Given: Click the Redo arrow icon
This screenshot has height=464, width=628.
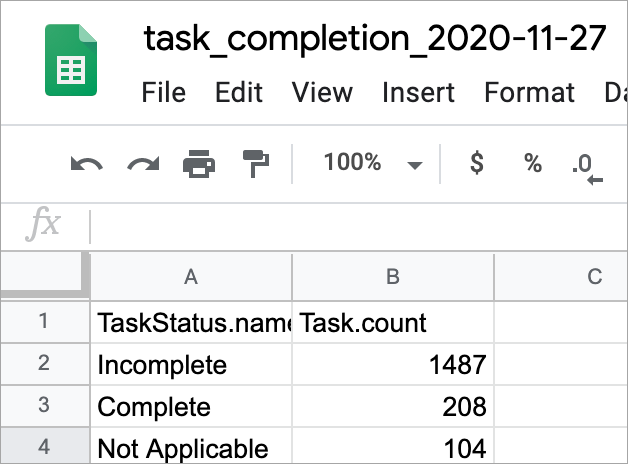Looking at the screenshot, I should tap(142, 163).
